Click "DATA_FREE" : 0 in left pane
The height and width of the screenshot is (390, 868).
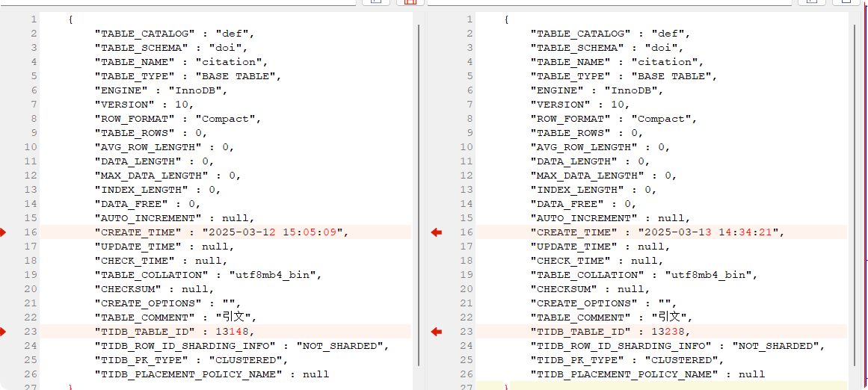[x=147, y=203]
